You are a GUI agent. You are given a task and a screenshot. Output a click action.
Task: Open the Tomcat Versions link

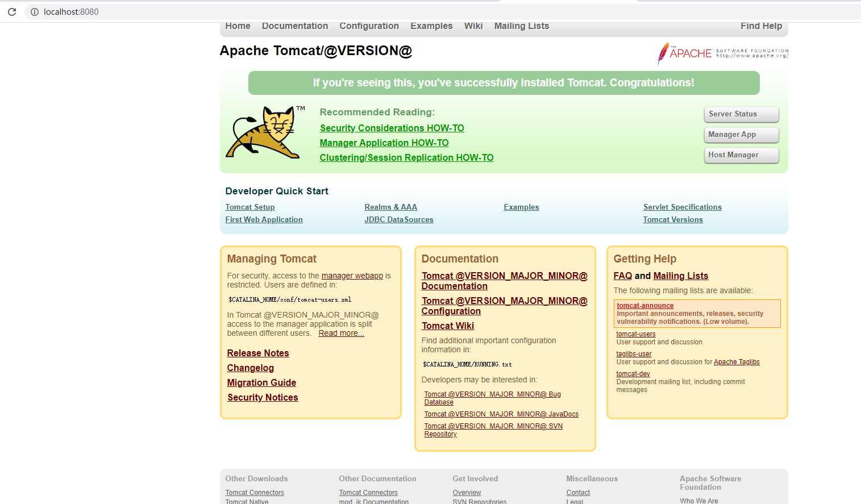pyautogui.click(x=673, y=220)
